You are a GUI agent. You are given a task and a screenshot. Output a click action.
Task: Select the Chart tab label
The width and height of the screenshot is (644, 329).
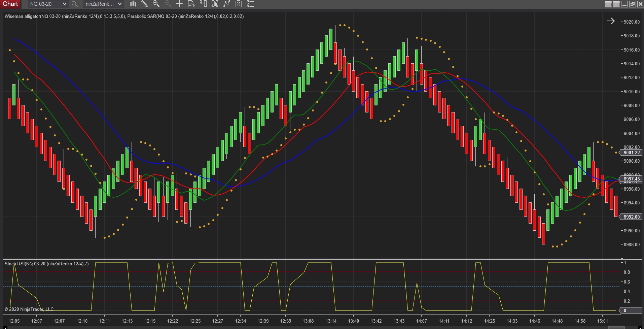10,4
